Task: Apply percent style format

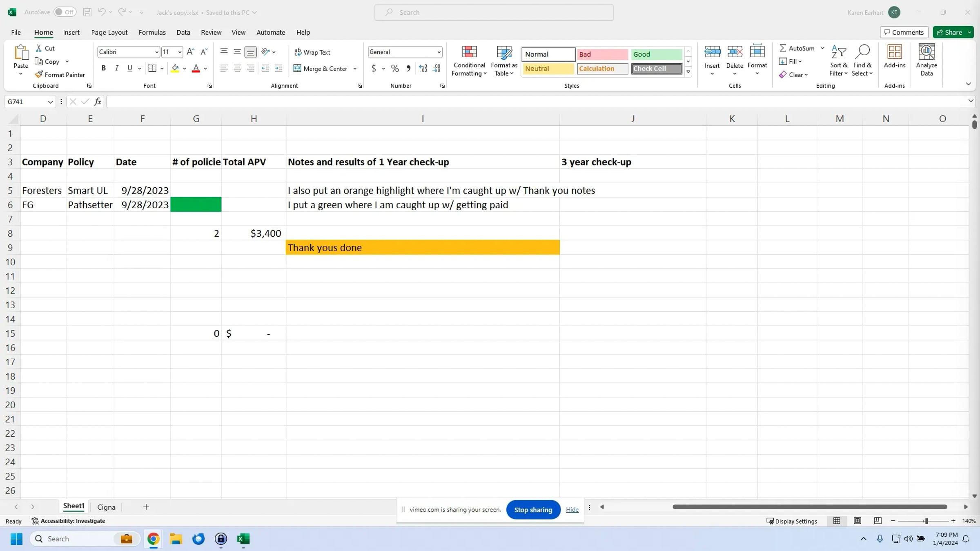Action: click(395, 69)
